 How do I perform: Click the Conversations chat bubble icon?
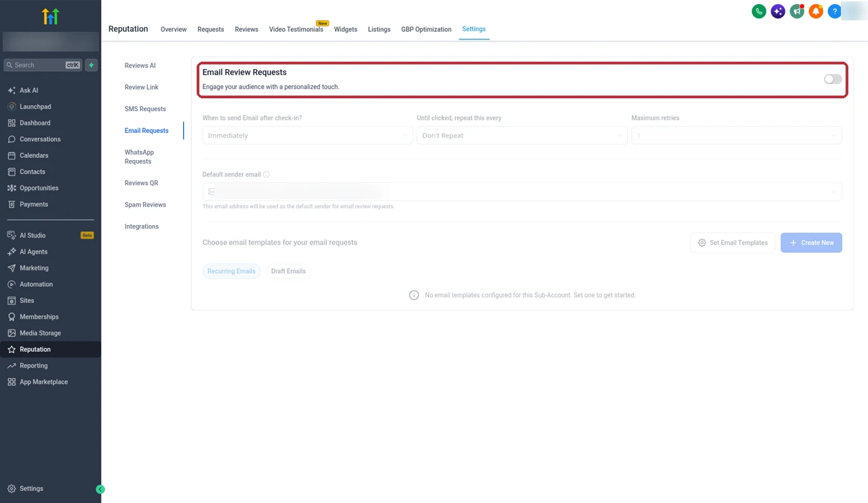12,139
